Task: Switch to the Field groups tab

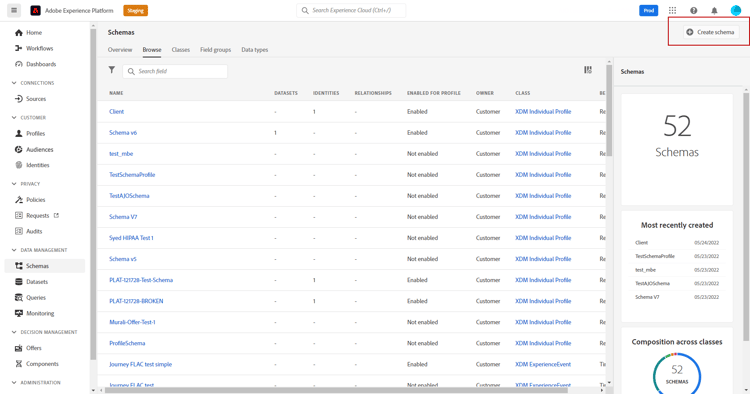Action: click(x=215, y=50)
